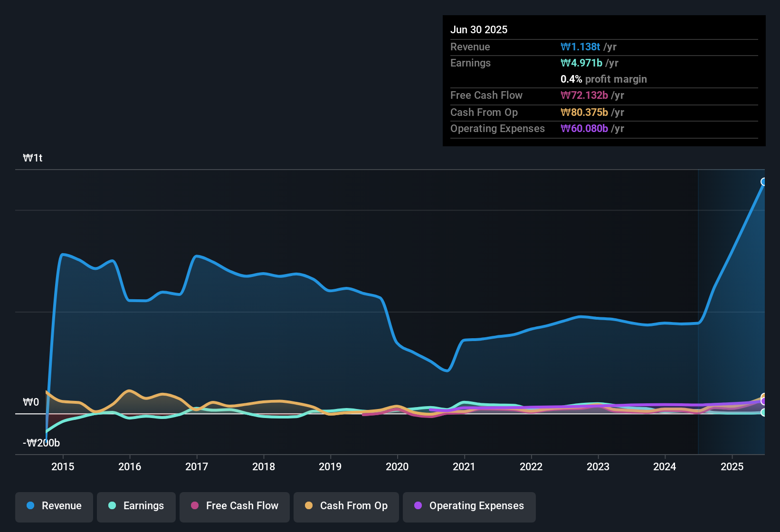
Task: Click the purple Operating Expenses endpoint marker
Action: pyautogui.click(x=764, y=401)
